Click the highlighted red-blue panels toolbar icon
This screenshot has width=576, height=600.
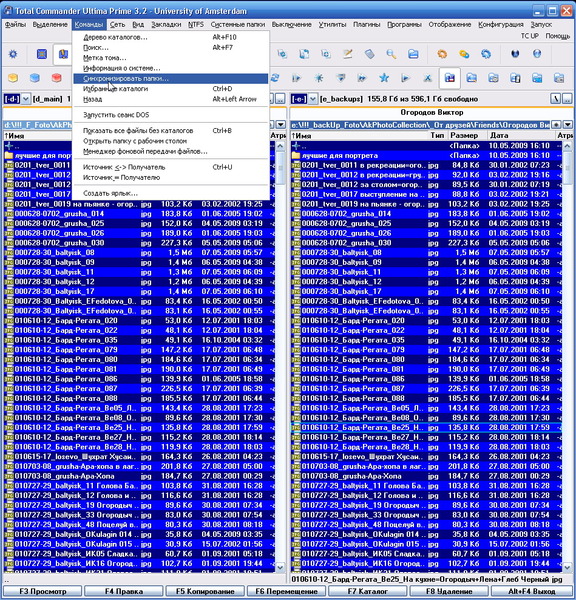(449, 78)
